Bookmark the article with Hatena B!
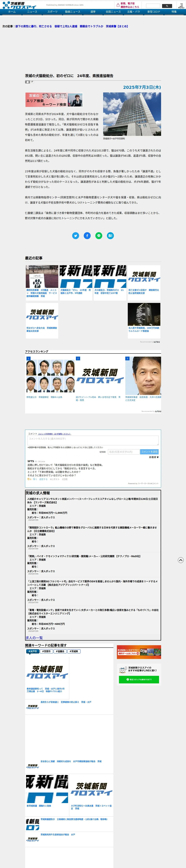 pos(110,236)
